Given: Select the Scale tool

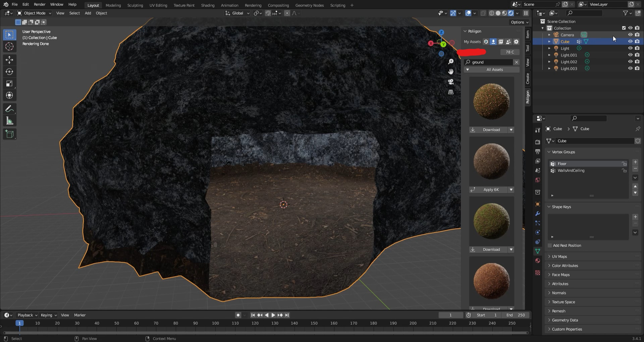Looking at the screenshot, I should click(9, 83).
